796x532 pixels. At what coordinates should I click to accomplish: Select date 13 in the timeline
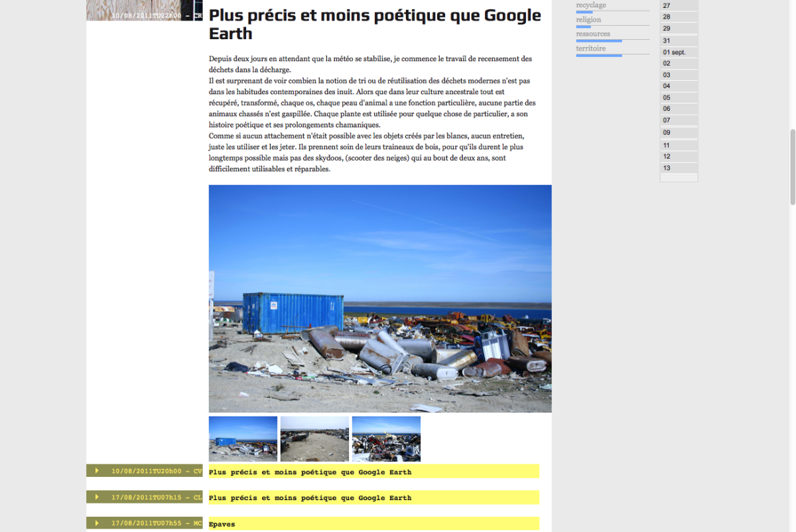pyautogui.click(x=667, y=168)
